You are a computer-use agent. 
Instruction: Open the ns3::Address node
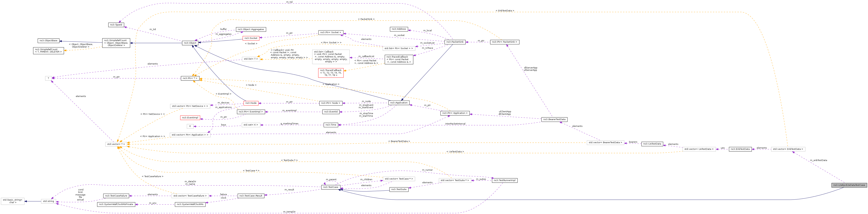tap(399, 29)
